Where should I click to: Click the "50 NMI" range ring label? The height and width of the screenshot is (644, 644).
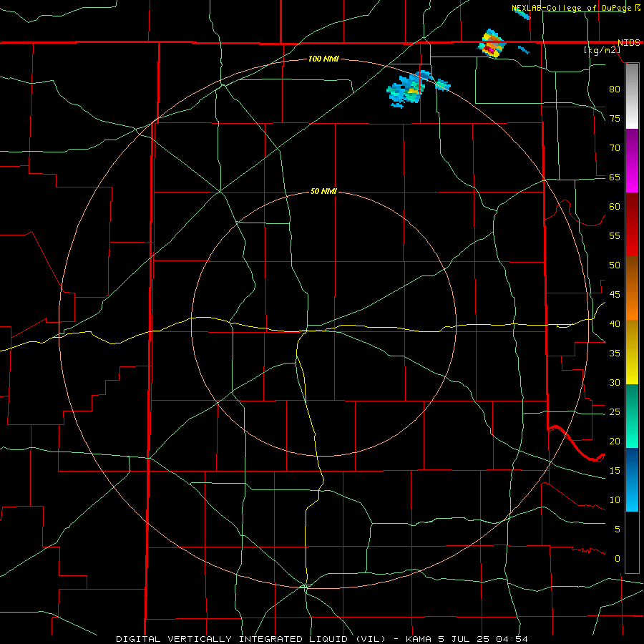tap(323, 191)
